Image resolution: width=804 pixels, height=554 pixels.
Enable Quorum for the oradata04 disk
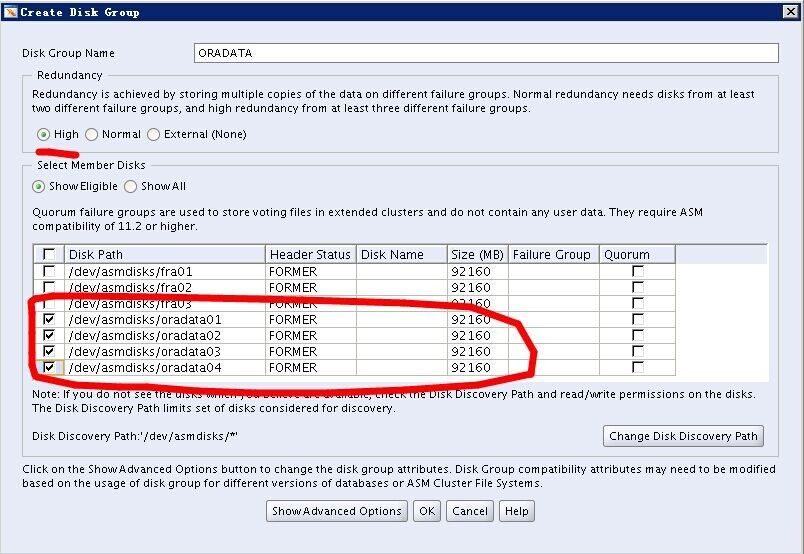(637, 367)
